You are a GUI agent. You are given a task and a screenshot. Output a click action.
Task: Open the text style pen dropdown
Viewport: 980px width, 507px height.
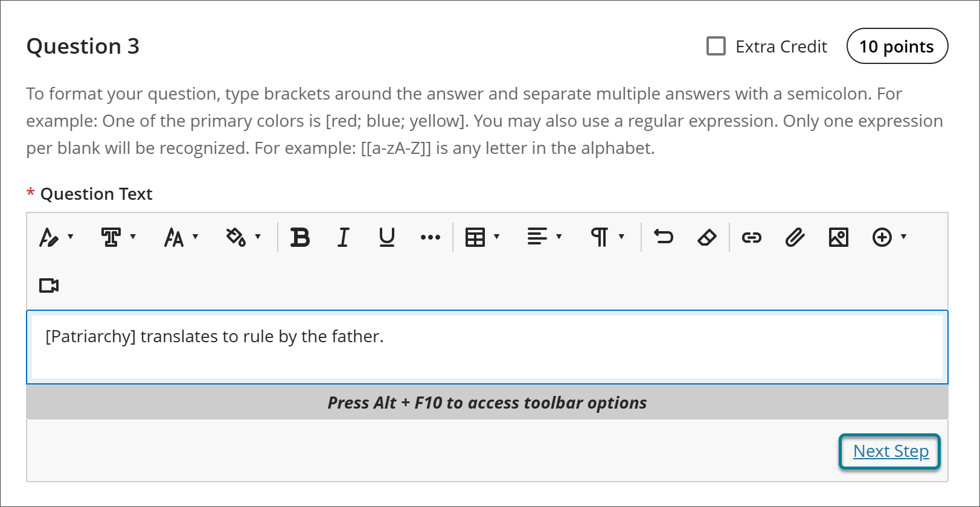pos(56,237)
